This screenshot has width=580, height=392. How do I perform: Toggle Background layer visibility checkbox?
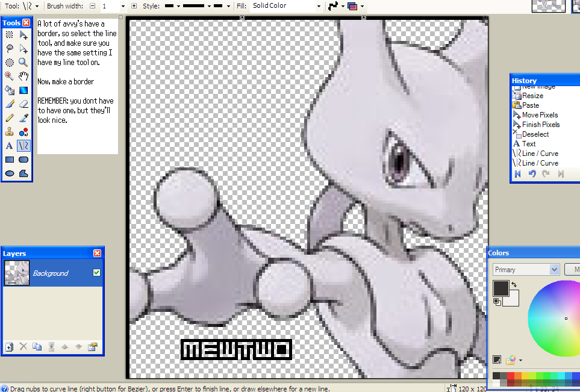pos(96,273)
